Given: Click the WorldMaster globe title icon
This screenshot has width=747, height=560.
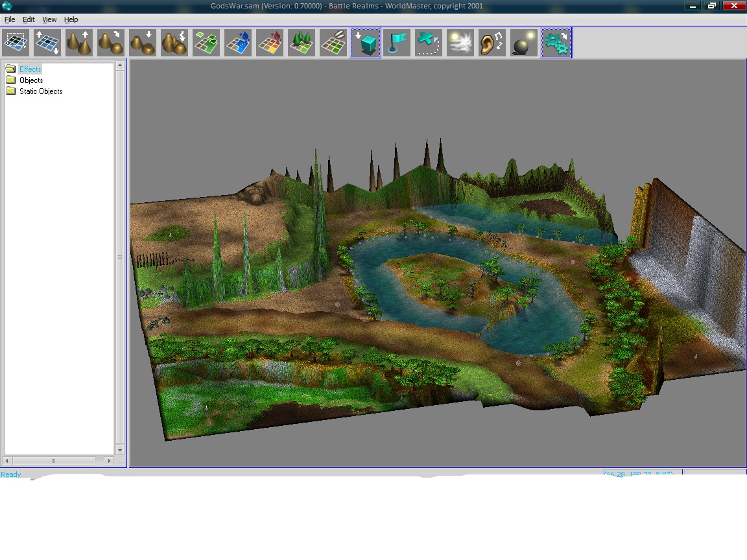Looking at the screenshot, I should pyautogui.click(x=7, y=6).
